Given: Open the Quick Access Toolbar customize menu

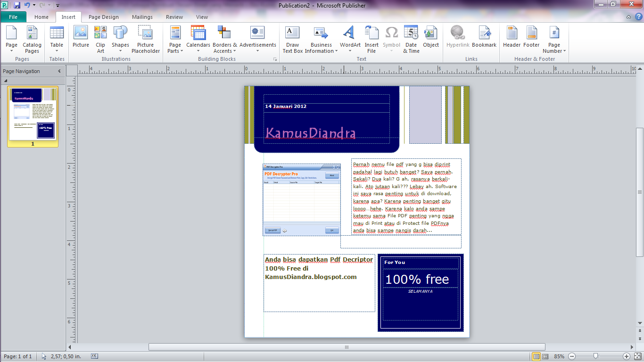Looking at the screenshot, I should click(x=57, y=5).
